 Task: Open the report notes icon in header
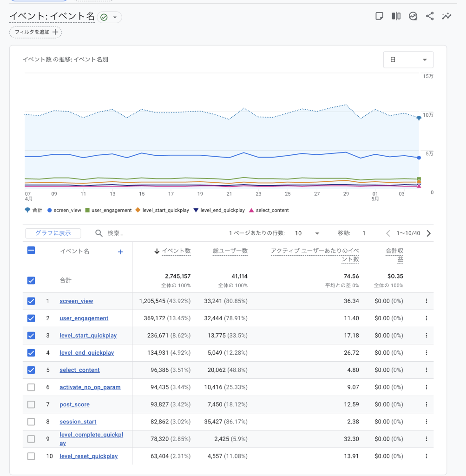[379, 16]
